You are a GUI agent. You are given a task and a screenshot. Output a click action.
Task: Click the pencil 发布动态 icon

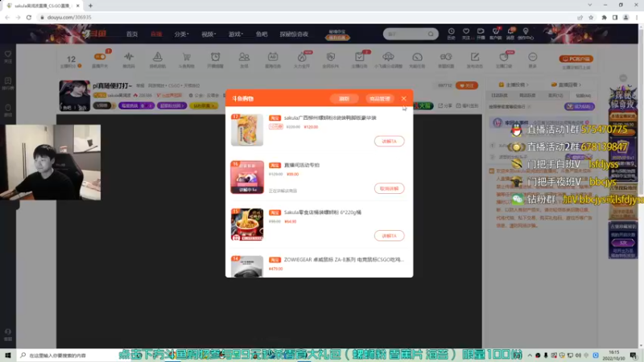pos(475,57)
